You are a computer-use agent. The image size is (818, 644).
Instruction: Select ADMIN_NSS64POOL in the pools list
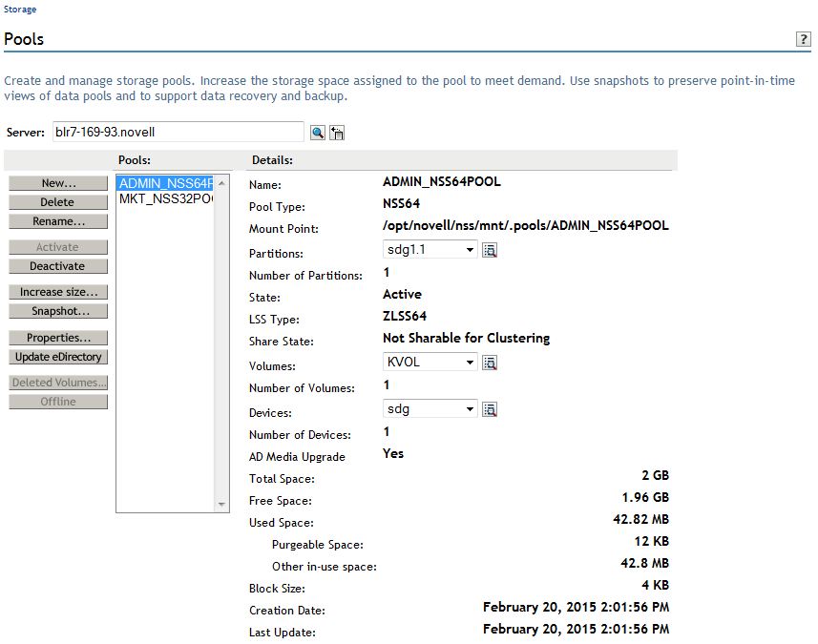click(165, 183)
